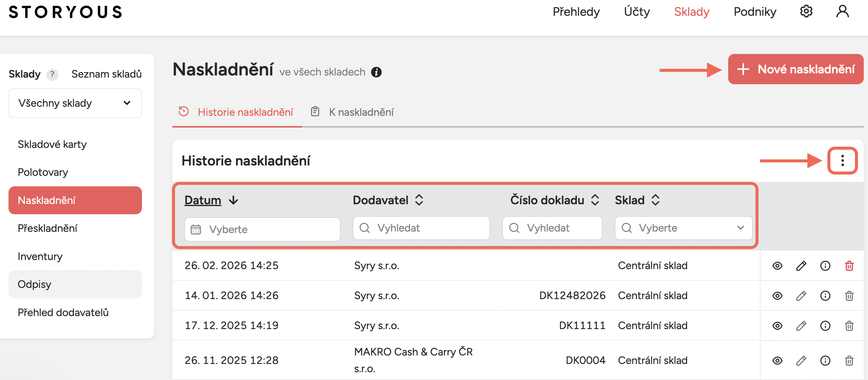View the 26. 02. 2026 entry with the eye icon

point(777,265)
